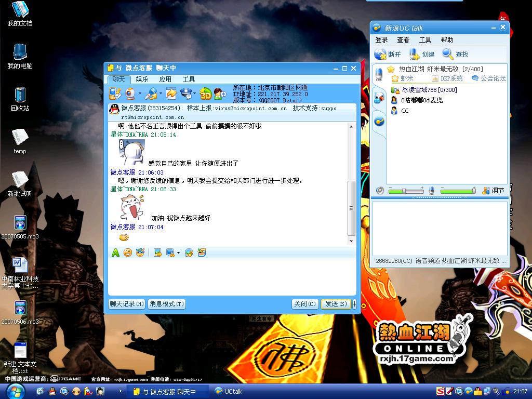Screen dimensions: 532x399
Task: Switch to the 娱乐 tab
Action: [142, 79]
